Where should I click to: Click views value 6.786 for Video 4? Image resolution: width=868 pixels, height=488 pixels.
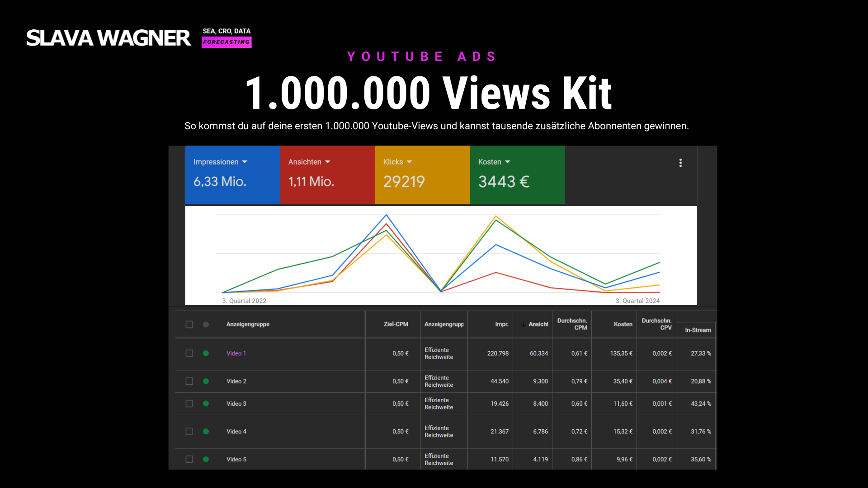(x=540, y=432)
